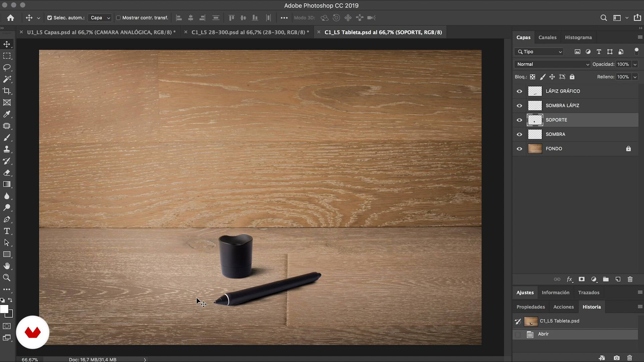Disable the Selec. autom. checkbox
Viewport: 644px width, 362px height.
[50, 18]
